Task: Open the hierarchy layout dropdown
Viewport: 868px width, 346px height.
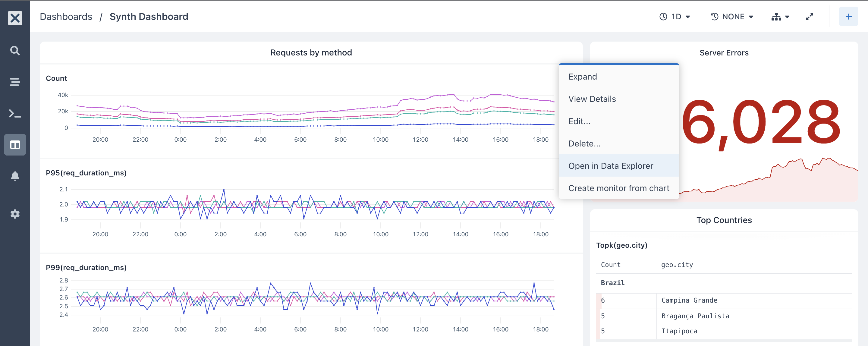Action: (x=780, y=17)
